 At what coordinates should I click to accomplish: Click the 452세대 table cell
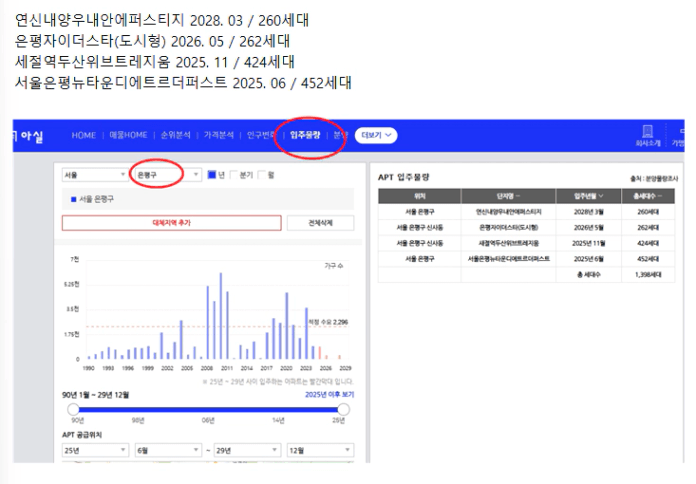(648, 258)
